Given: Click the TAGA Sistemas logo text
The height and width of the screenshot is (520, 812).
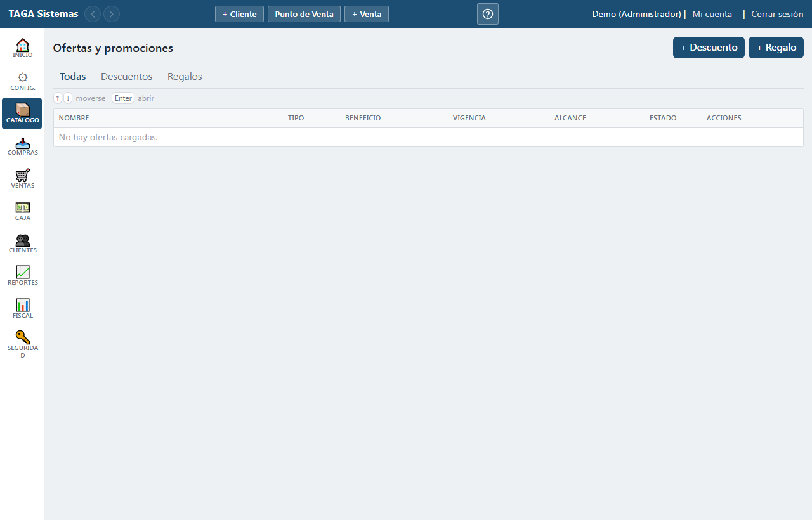Looking at the screenshot, I should pyautogui.click(x=43, y=14).
